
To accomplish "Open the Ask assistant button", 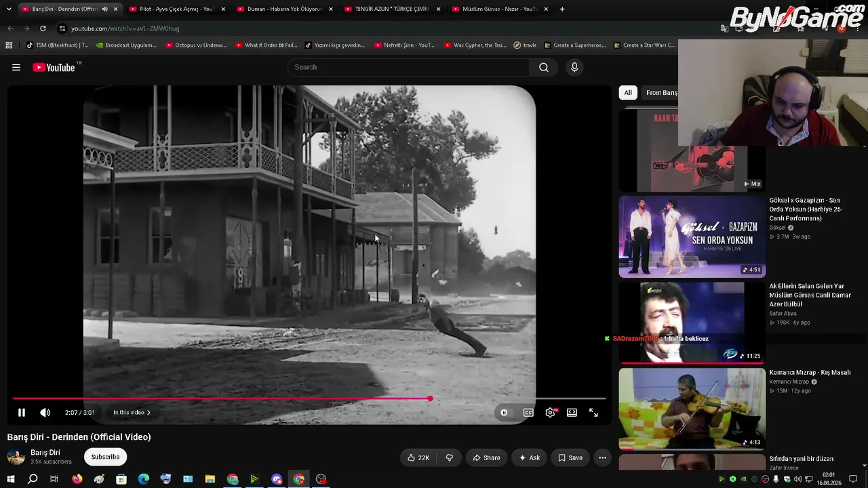I will point(529,457).
